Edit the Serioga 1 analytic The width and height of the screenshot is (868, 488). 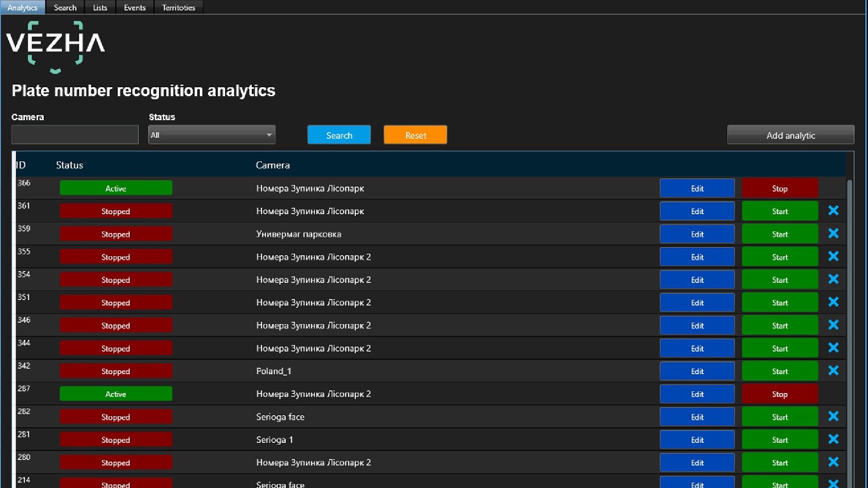tap(697, 440)
